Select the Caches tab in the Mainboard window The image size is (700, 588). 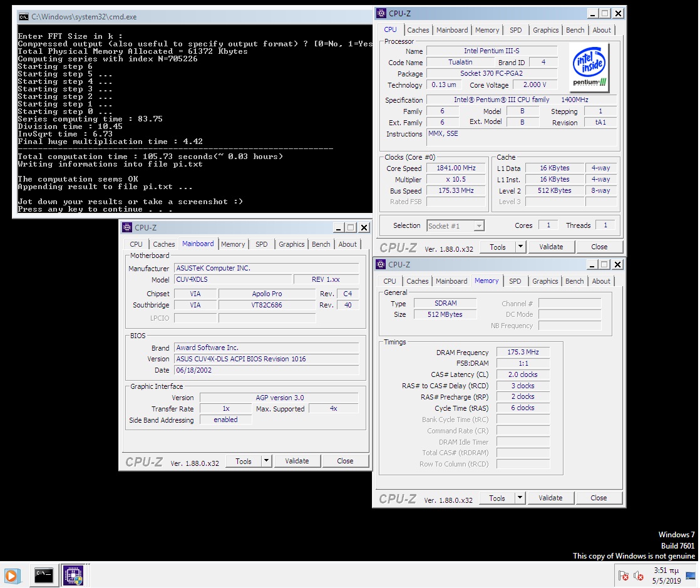164,244
